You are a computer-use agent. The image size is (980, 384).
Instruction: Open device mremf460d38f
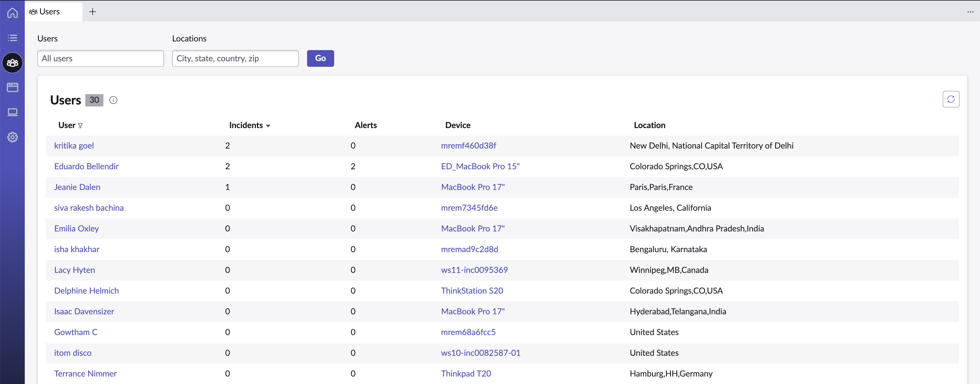point(468,146)
